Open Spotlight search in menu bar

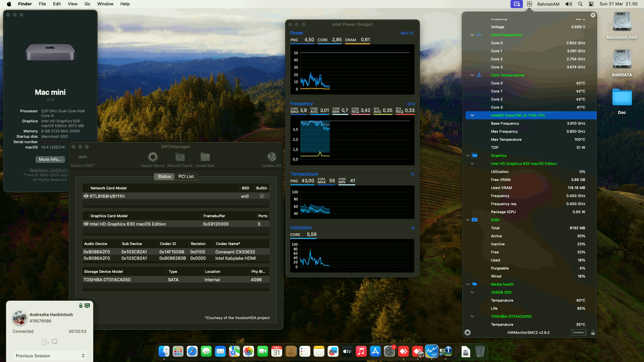click(580, 4)
